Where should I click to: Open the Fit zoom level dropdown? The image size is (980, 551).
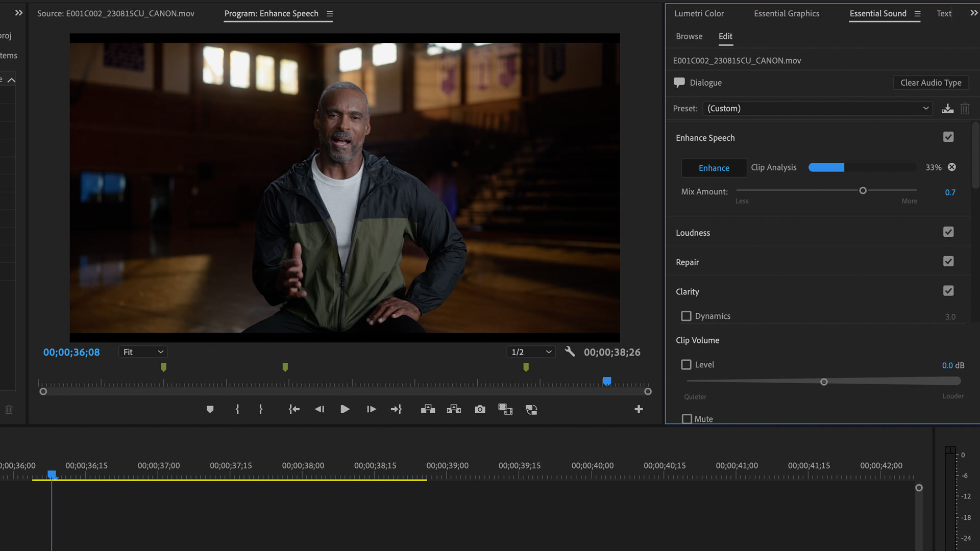143,352
